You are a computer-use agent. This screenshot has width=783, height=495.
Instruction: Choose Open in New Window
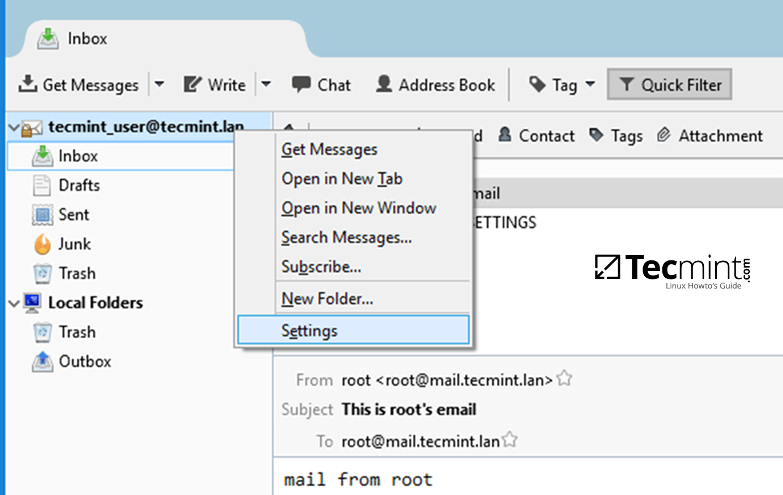tap(354, 208)
